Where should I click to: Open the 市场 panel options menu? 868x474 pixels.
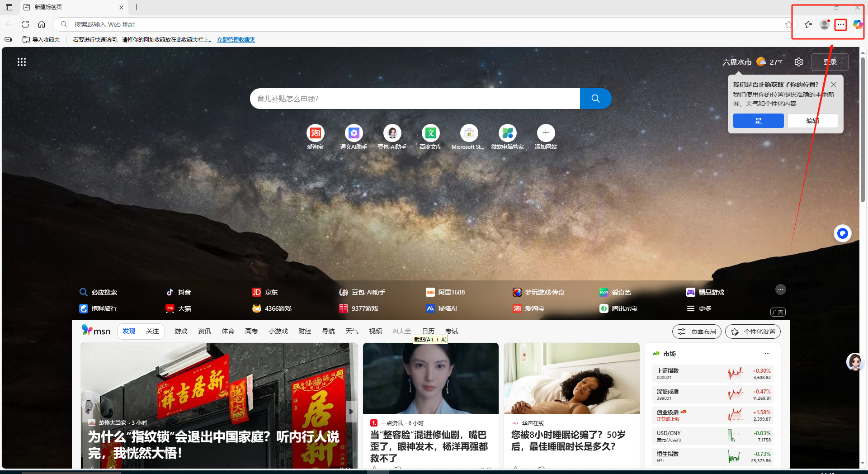click(x=767, y=354)
